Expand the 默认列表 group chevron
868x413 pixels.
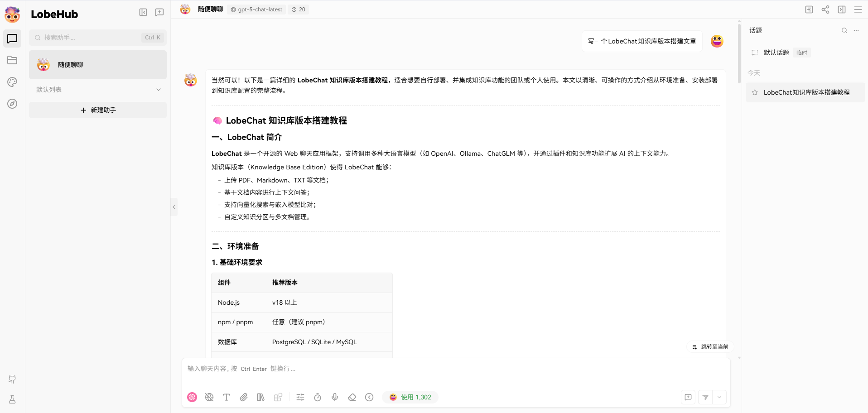tap(159, 90)
